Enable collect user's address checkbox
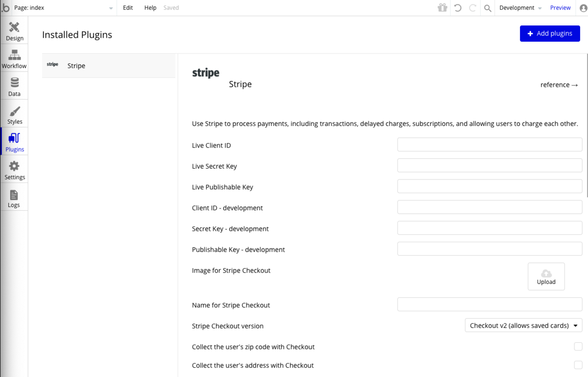 pyautogui.click(x=578, y=365)
